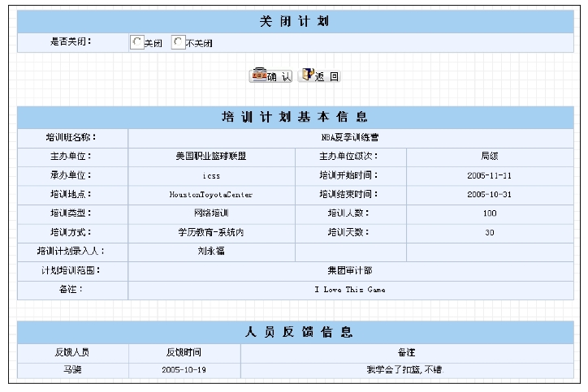Click the 返回 back button

(319, 75)
